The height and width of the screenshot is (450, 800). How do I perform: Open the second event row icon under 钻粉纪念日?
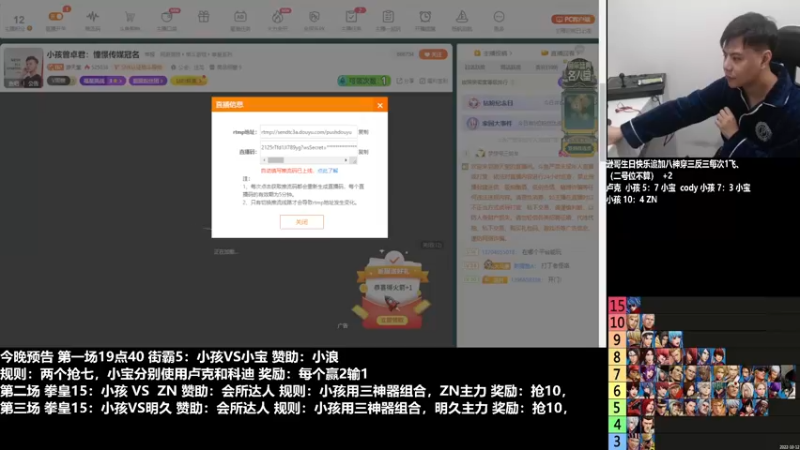472,123
